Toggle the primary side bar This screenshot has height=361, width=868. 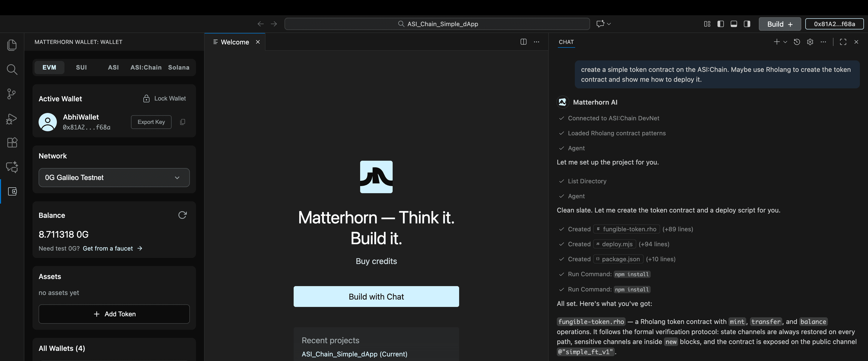tap(720, 24)
